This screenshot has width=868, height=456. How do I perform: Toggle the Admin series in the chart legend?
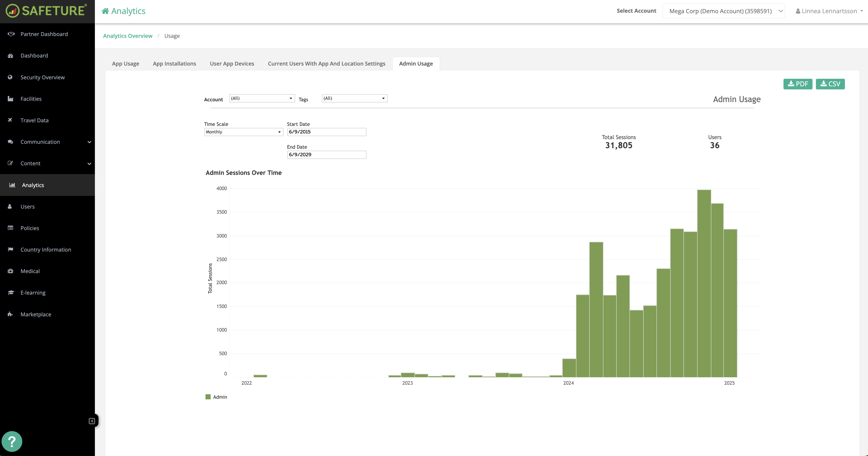click(216, 397)
